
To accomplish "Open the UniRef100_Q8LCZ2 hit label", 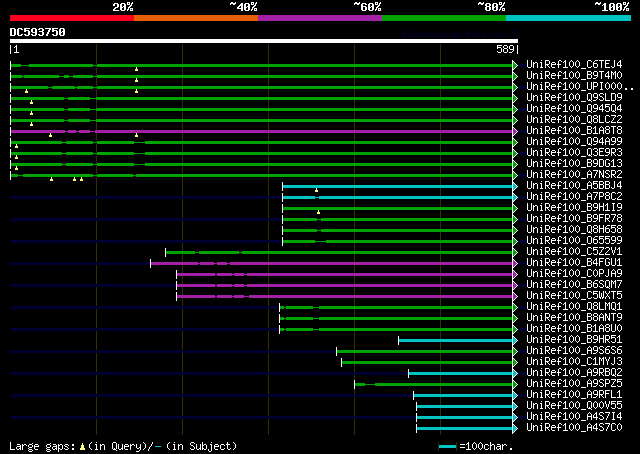I will tap(574, 120).
